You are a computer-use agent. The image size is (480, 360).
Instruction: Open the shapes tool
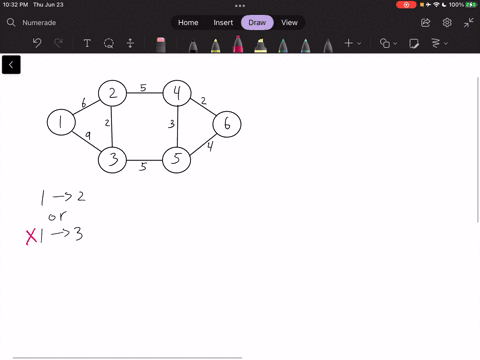pos(385,43)
